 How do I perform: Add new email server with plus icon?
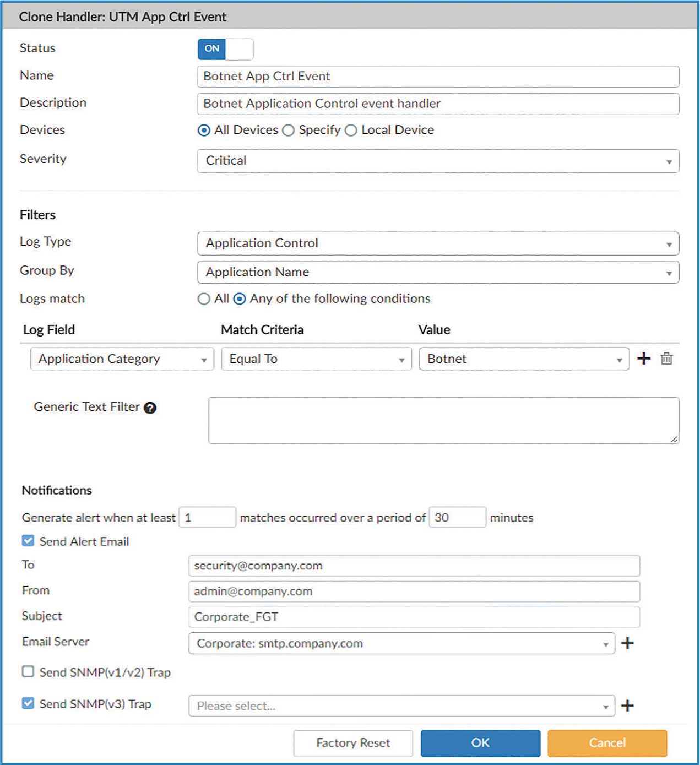pos(627,643)
